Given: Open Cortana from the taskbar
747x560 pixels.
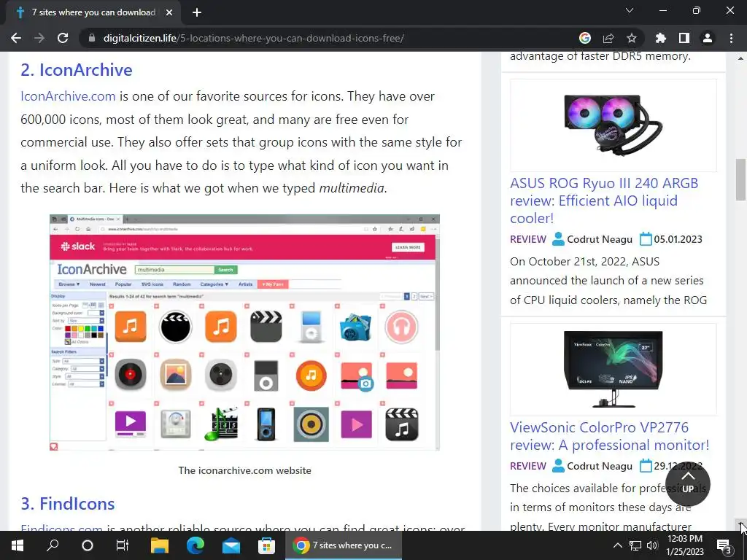Looking at the screenshot, I should (x=88, y=545).
